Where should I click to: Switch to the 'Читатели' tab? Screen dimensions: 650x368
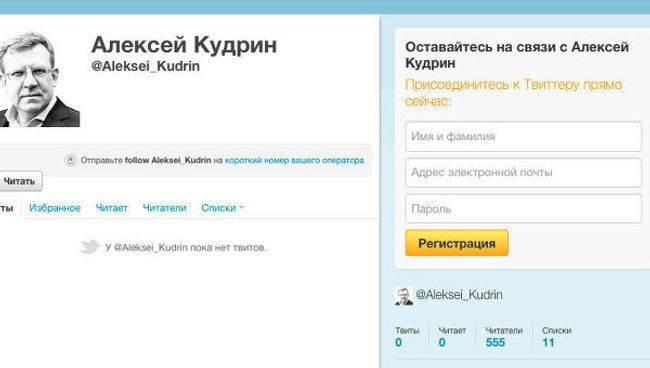click(x=165, y=208)
